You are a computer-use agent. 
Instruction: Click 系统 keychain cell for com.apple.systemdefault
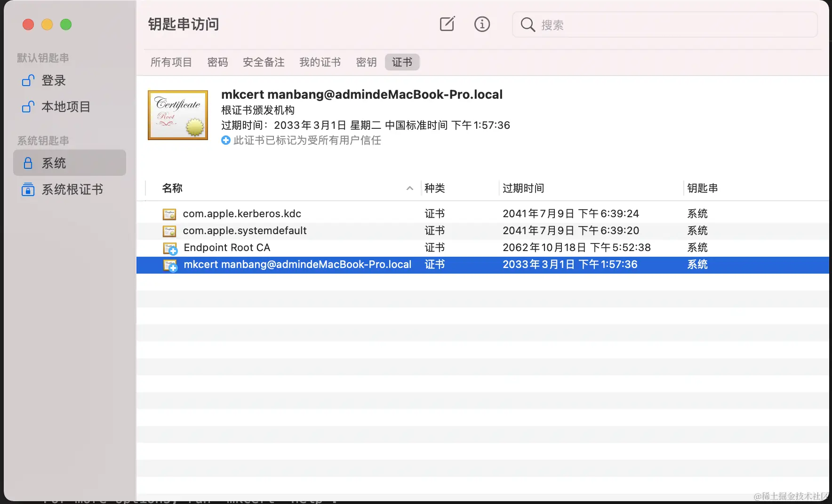[x=697, y=230]
